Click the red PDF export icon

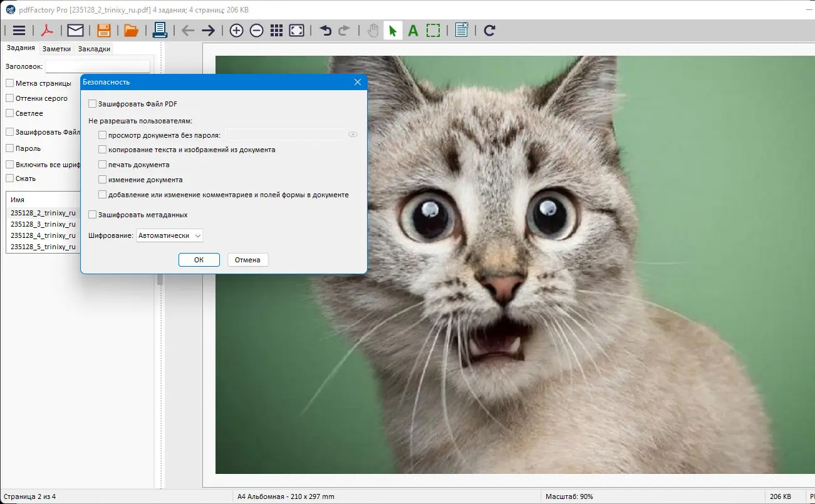[x=48, y=30]
